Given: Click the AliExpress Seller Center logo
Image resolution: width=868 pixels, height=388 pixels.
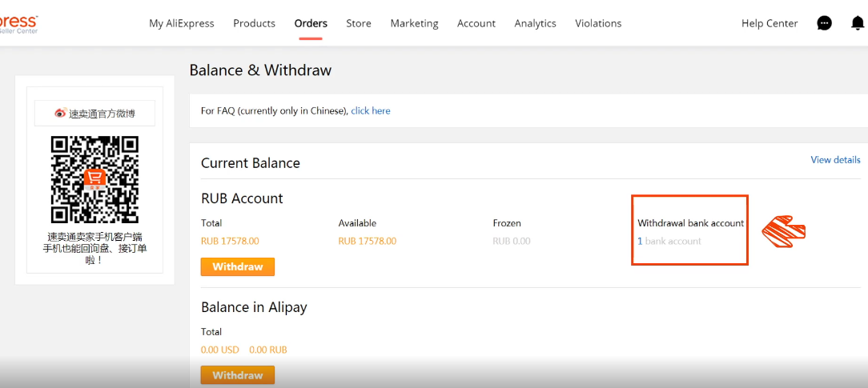Looking at the screenshot, I should point(19,24).
